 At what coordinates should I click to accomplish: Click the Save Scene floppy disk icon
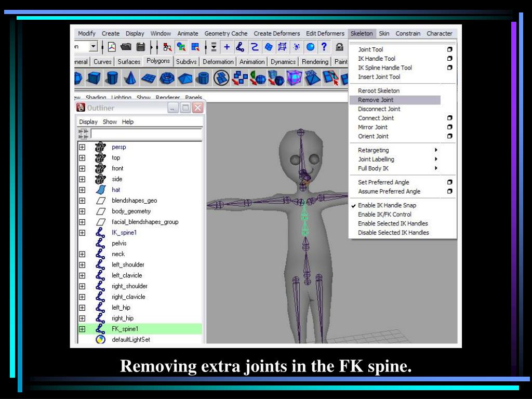tap(140, 47)
